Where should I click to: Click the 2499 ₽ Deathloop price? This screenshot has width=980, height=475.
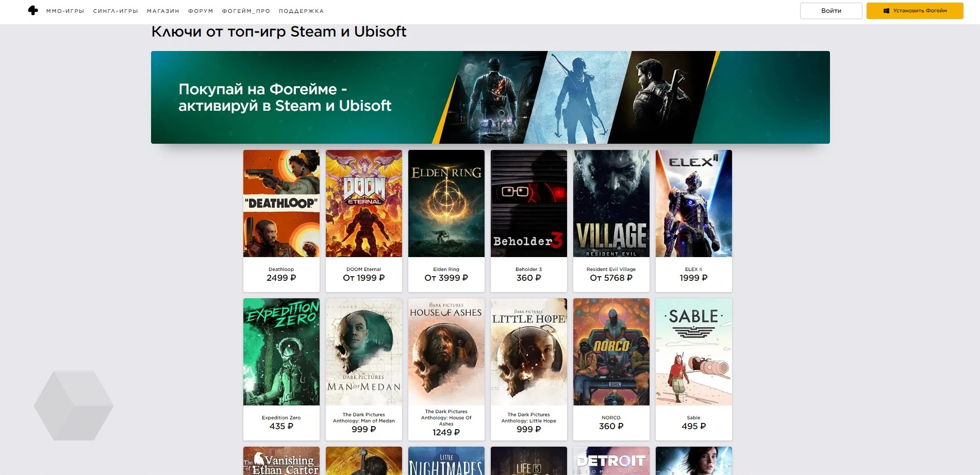pyautogui.click(x=281, y=278)
